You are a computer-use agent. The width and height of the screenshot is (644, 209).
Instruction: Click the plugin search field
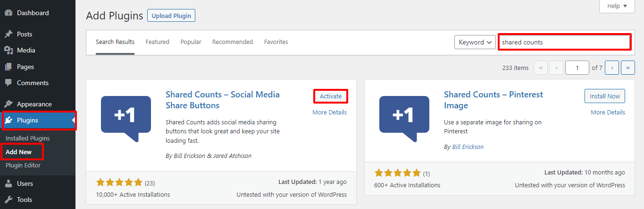(x=565, y=42)
